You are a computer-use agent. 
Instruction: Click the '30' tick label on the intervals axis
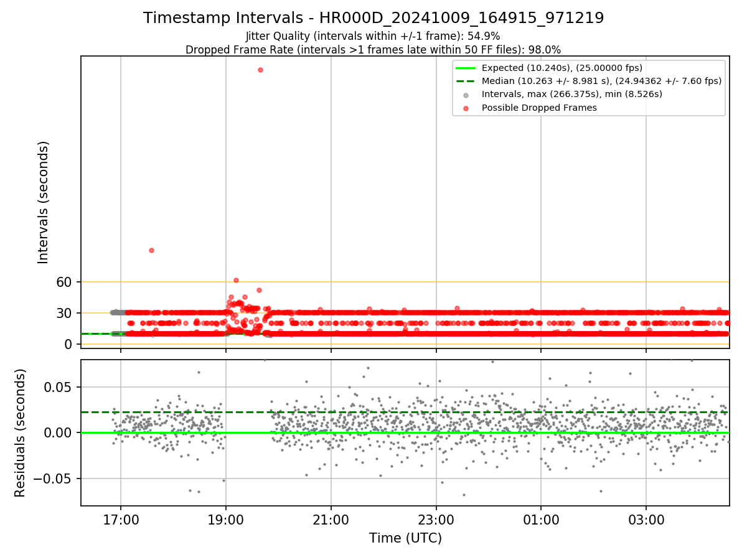tap(65, 313)
